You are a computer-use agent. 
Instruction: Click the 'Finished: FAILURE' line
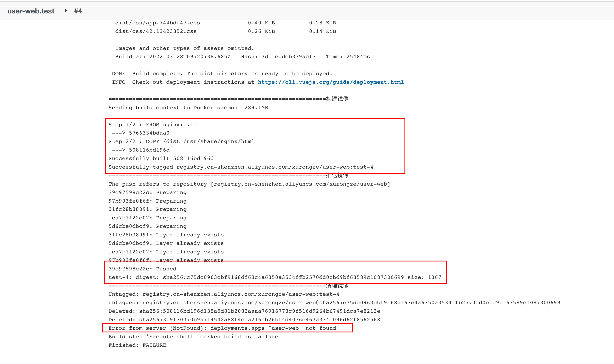pyautogui.click(x=137, y=345)
